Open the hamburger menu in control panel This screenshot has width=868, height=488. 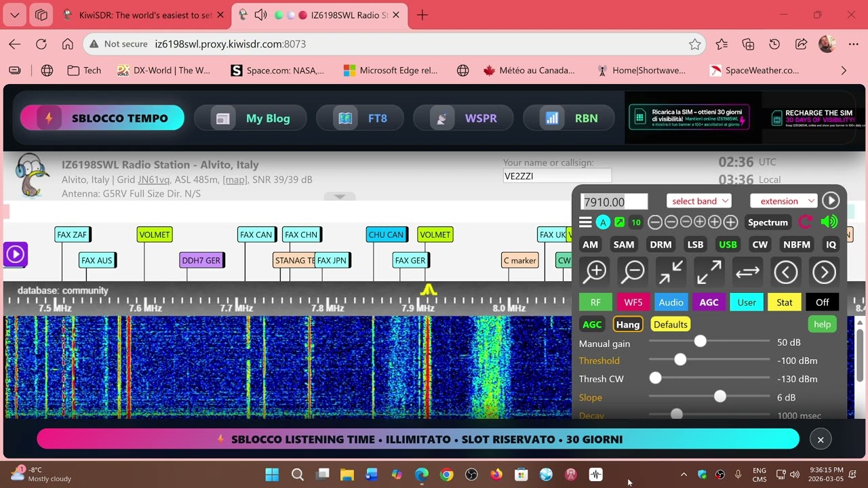click(x=585, y=222)
